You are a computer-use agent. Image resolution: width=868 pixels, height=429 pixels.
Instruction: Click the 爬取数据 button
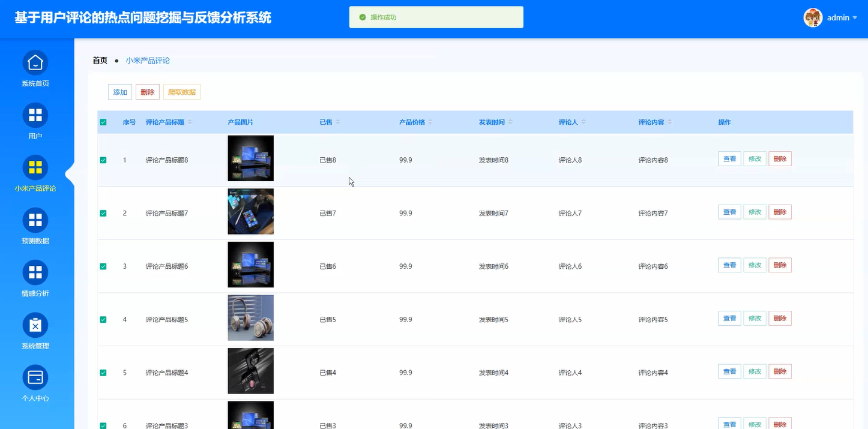(x=182, y=92)
